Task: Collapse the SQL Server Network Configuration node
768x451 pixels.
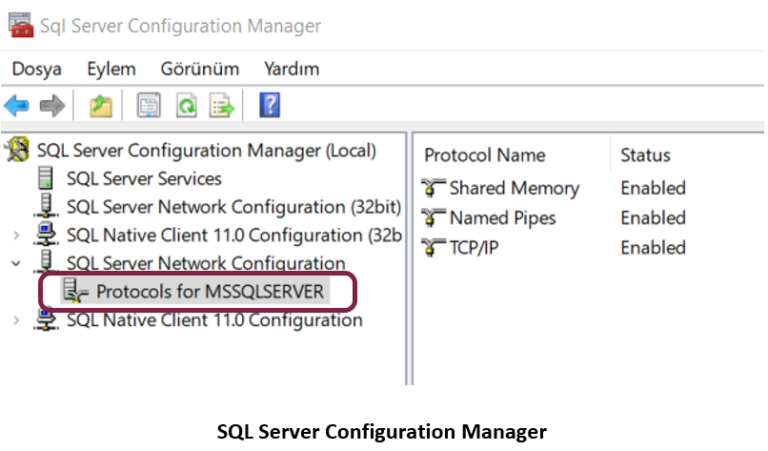Action: pyautogui.click(x=16, y=264)
